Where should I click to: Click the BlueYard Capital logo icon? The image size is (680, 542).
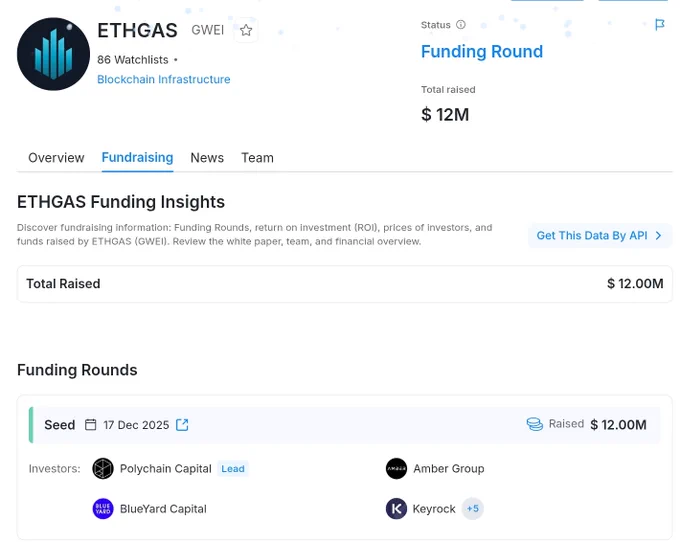point(103,509)
